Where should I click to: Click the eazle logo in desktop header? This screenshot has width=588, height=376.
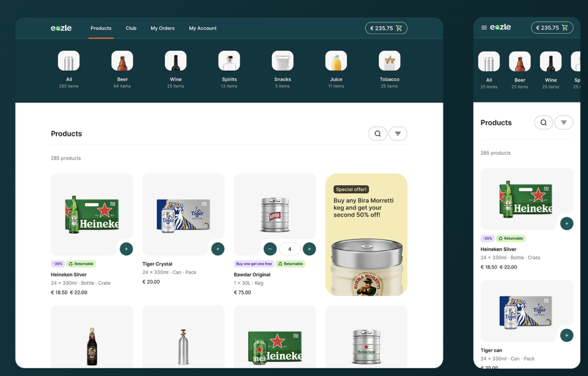[x=61, y=28]
